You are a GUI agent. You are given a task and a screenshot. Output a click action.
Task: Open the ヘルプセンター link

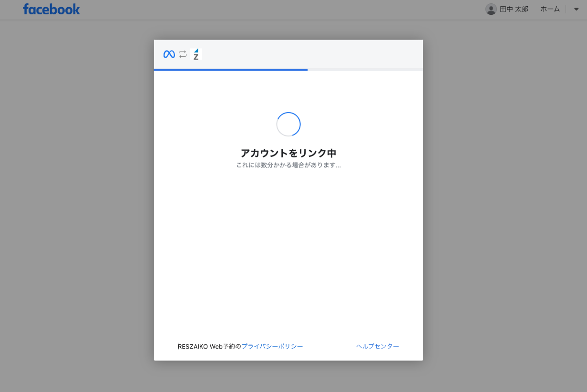point(377,346)
